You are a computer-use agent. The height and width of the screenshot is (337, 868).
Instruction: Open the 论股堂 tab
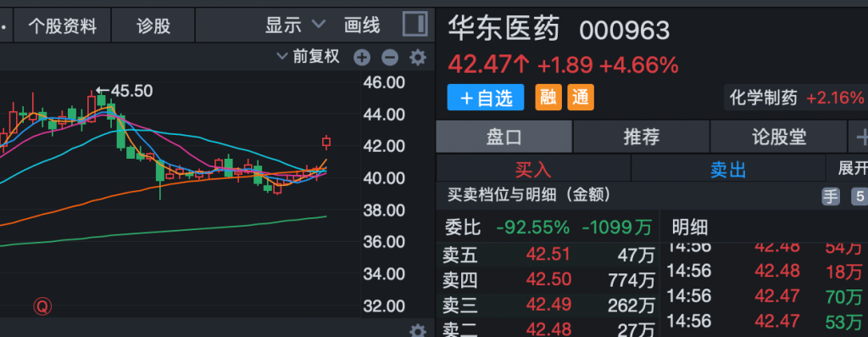778,137
